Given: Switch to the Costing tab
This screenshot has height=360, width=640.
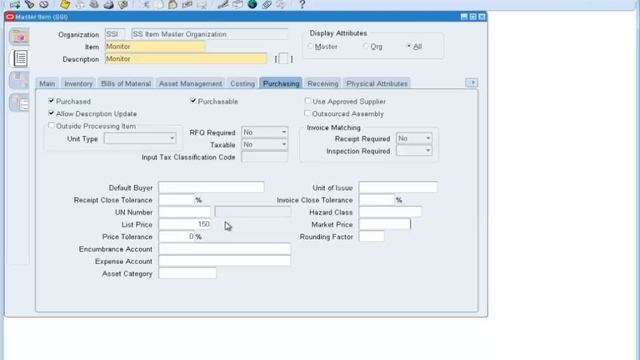Looking at the screenshot, I should [242, 83].
